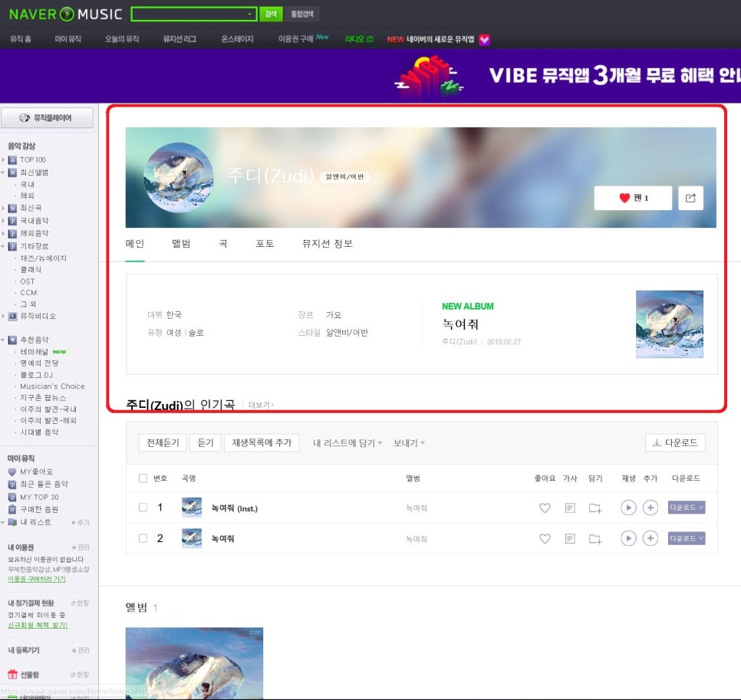741x700 pixels.
Task: Switch to the 앨범 tab
Action: [x=181, y=244]
